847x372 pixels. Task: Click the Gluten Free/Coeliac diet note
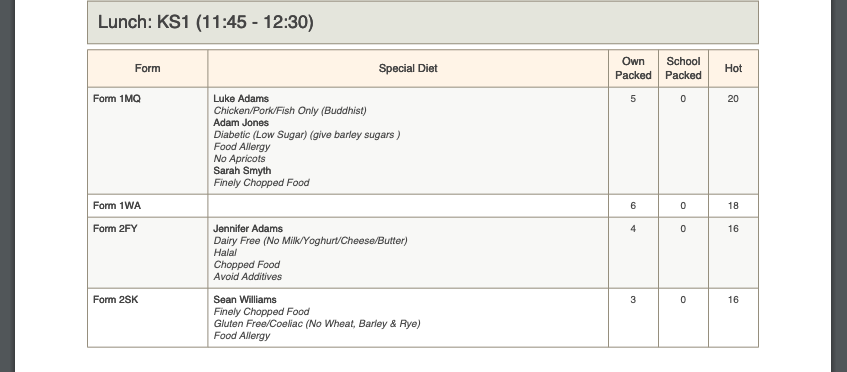317,324
